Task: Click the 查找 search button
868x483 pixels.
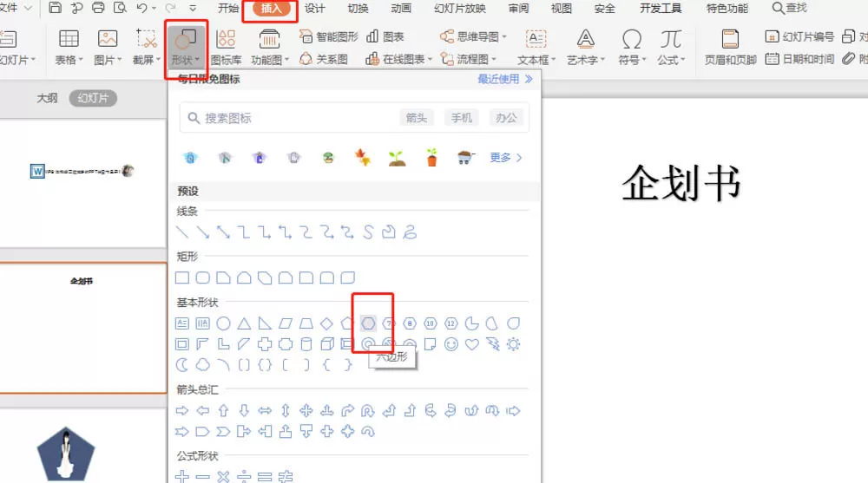Action: tap(789, 9)
